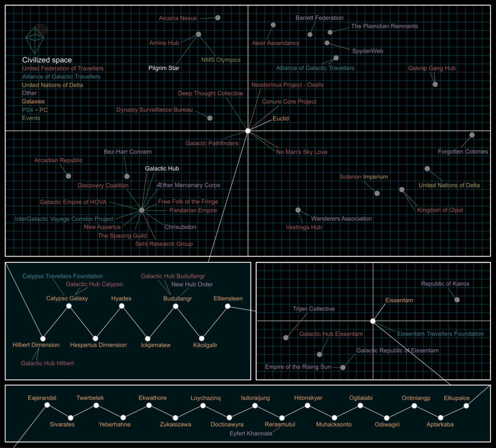496x448 pixels.
Task: Click the SpyderWeb label
Action: [367, 51]
